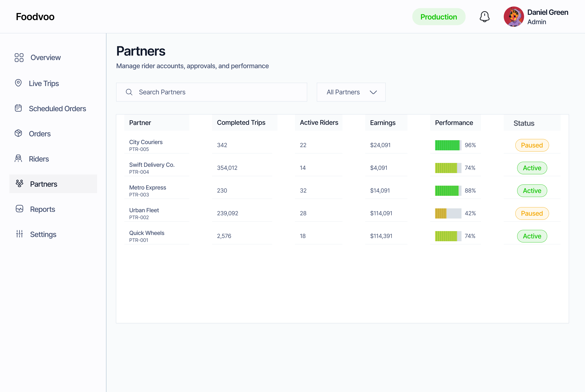Click the Scheduled Orders calendar icon

point(18,108)
